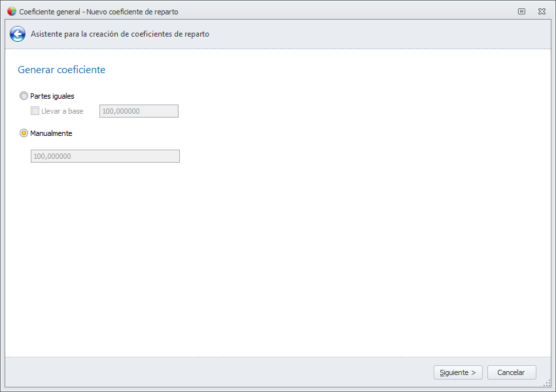Click the app logo in title bar
Image resolution: width=556 pixels, height=392 pixels.
tap(12, 11)
